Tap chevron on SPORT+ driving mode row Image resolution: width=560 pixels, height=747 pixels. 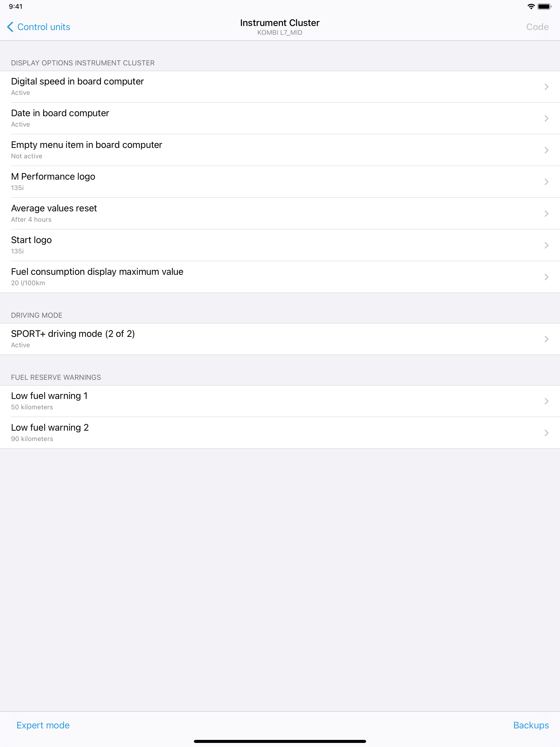point(546,339)
